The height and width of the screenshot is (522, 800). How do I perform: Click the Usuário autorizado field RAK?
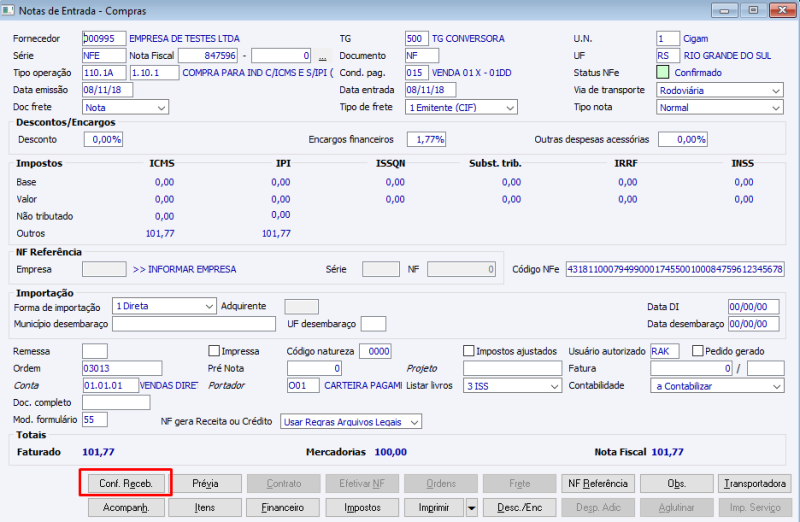click(665, 351)
